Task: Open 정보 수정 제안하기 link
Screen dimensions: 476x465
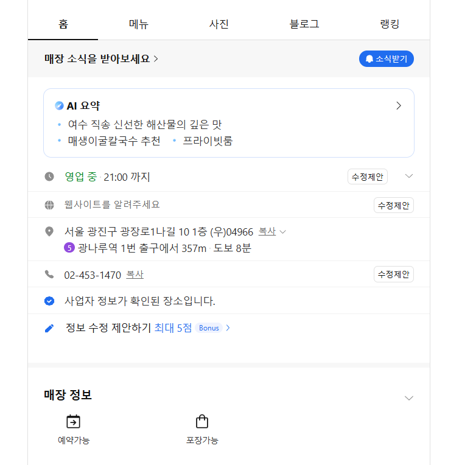Action: 108,328
